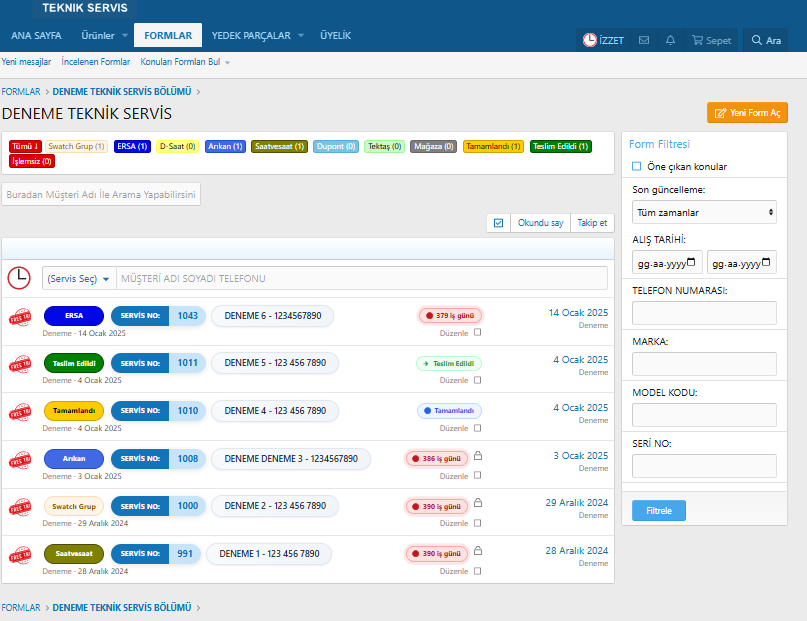The height and width of the screenshot is (621, 807).
Task: Tick the Düzenle checkbox on the DENEME 6 row
Action: [478, 332]
